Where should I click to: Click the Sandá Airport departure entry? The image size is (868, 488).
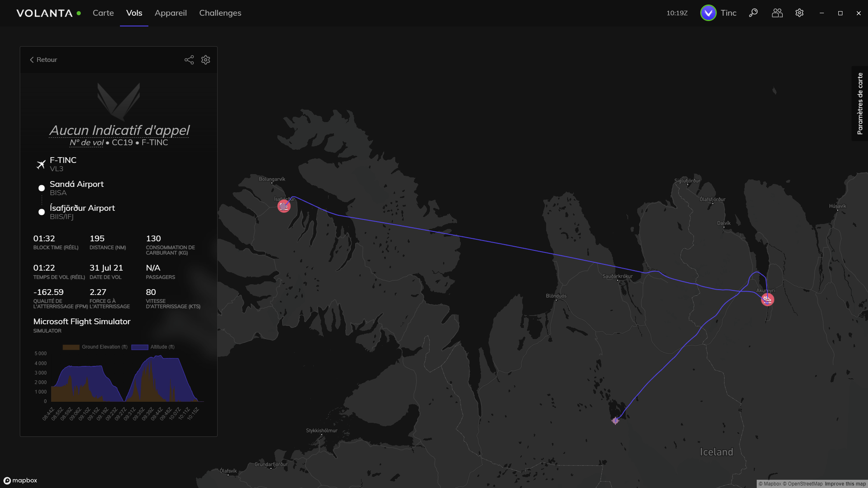(77, 188)
